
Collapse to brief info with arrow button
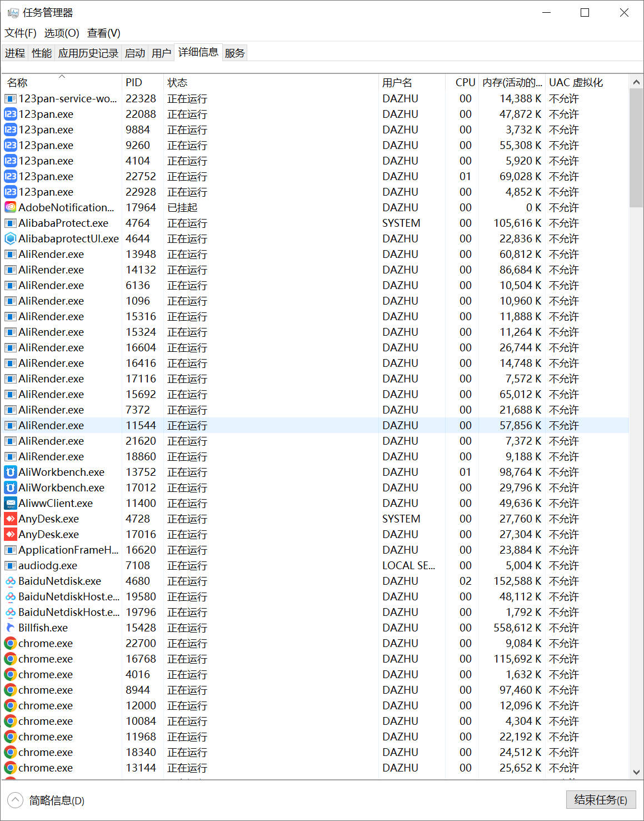coord(15,800)
